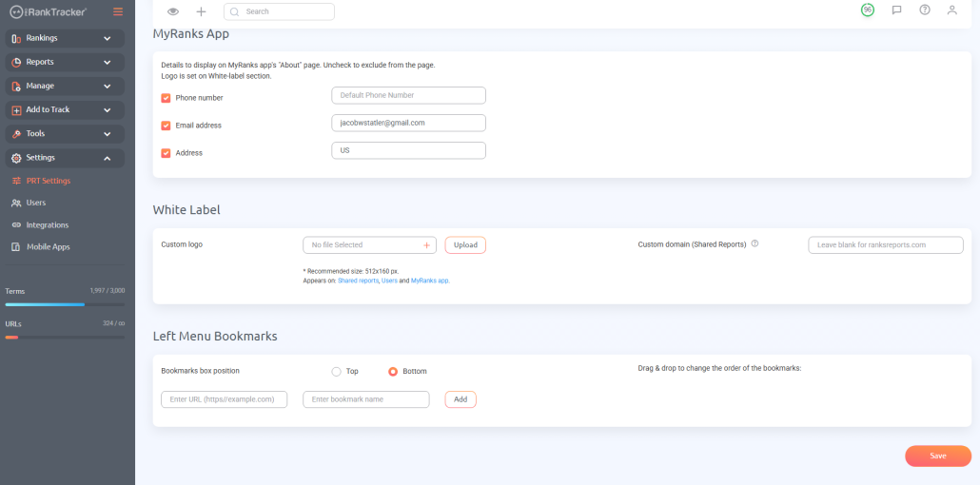The image size is (980, 485).
Task: Click the orange plus in the file selector
Action: coord(426,245)
